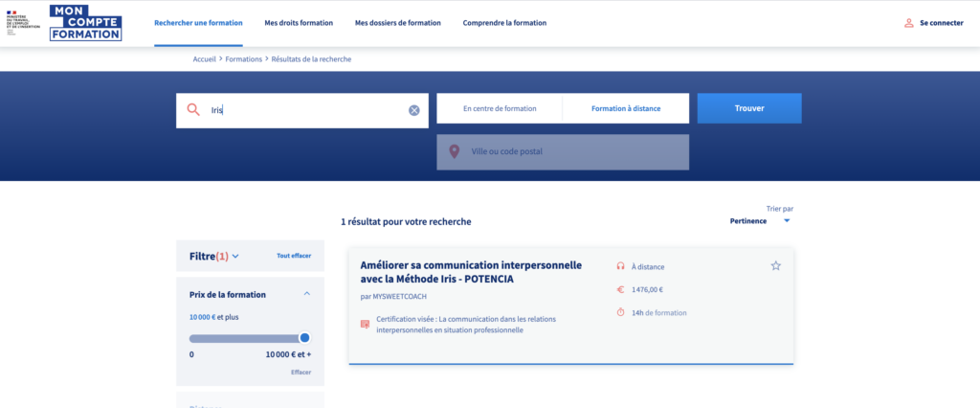Click the 1 résultat pour votre recherche text
The image size is (980, 408).
point(406,221)
